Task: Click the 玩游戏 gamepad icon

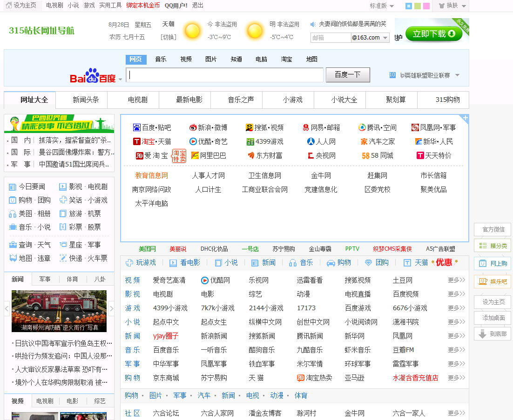Action: click(129, 263)
